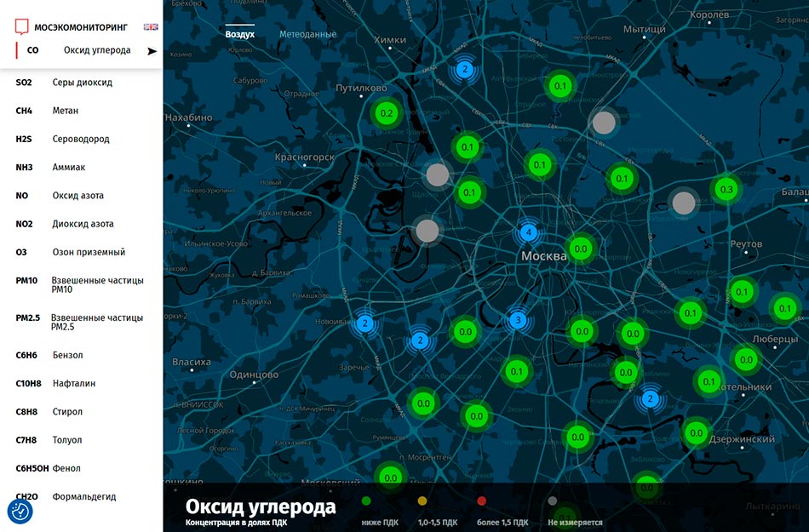Switch to the Метеоданные tab

coord(307,34)
